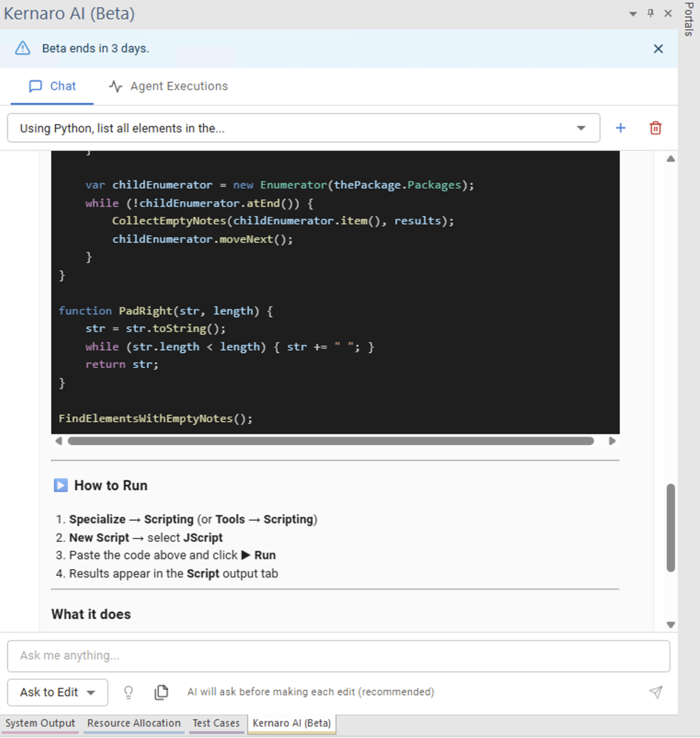Pin the Kernaro AI panel

point(650,13)
